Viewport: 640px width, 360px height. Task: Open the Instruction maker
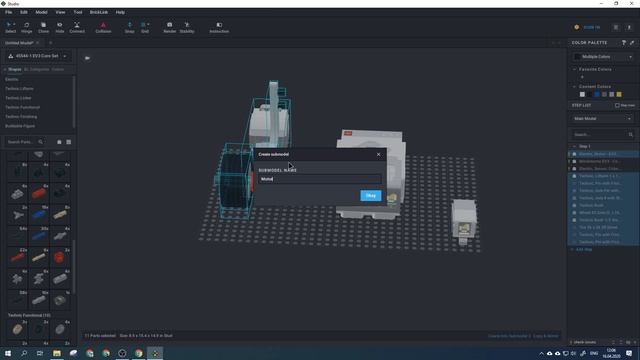(x=219, y=27)
